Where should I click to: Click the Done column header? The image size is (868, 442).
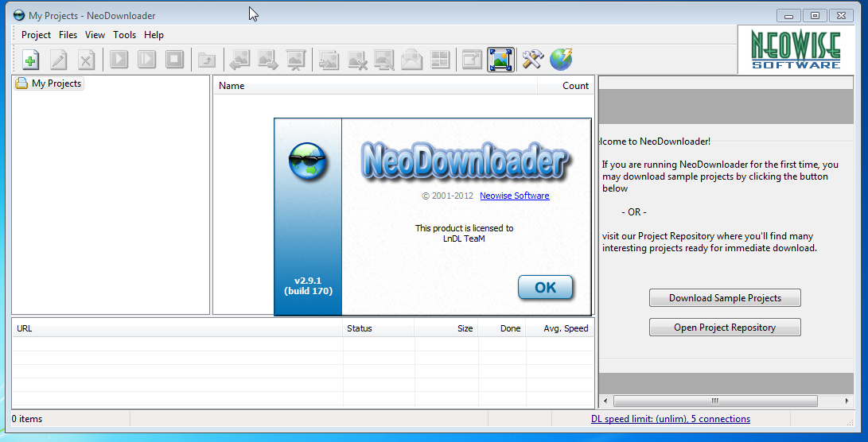click(x=502, y=328)
